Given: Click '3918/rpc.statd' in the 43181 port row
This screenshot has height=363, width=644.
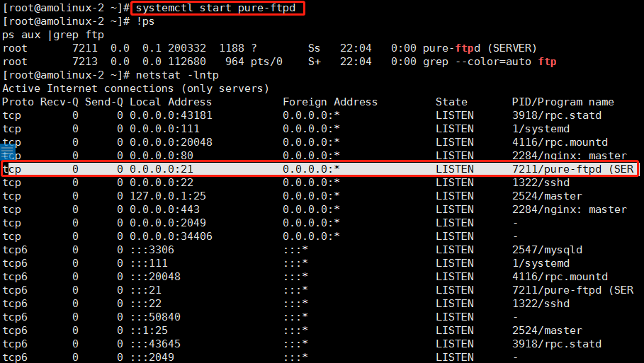Looking at the screenshot, I should pyautogui.click(x=557, y=115).
